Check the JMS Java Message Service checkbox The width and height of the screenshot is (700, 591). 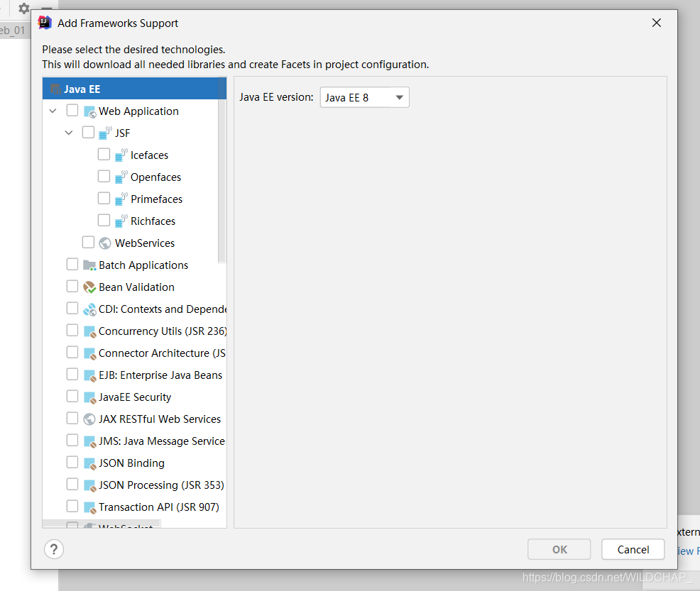click(x=72, y=441)
